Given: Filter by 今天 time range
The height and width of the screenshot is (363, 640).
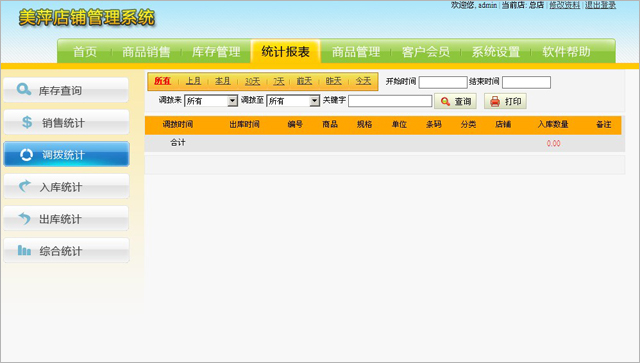Looking at the screenshot, I should point(363,81).
